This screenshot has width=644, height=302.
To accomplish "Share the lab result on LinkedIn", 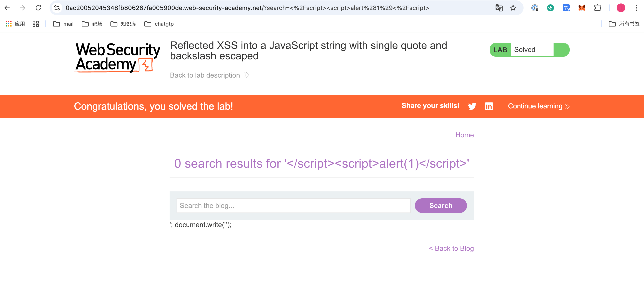I will click(x=489, y=106).
